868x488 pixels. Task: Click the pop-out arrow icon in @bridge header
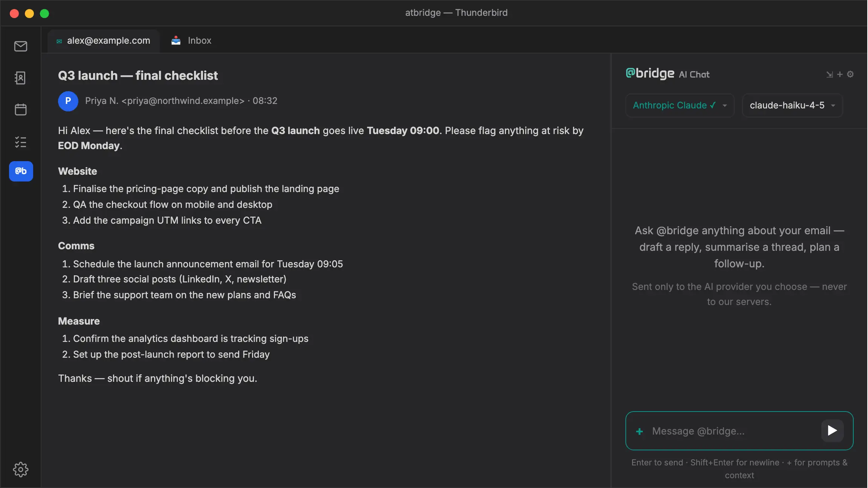tap(829, 75)
